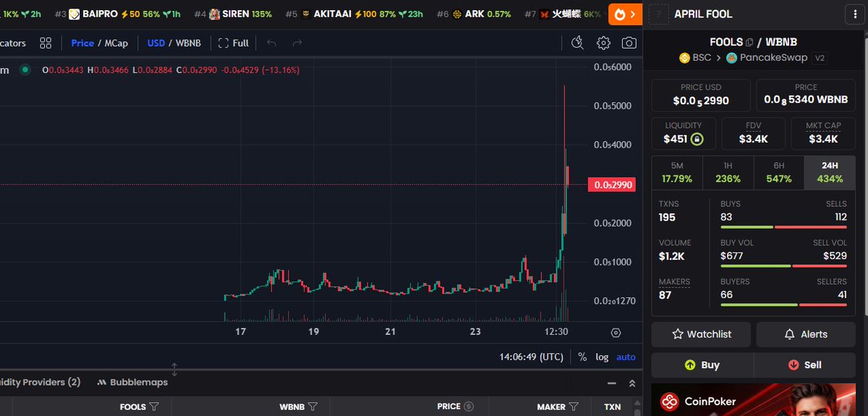Click the question mark token icon
868x416 pixels.
click(x=658, y=14)
